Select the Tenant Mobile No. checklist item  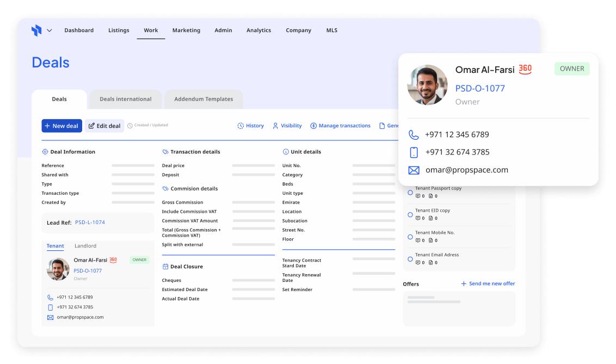(410, 237)
